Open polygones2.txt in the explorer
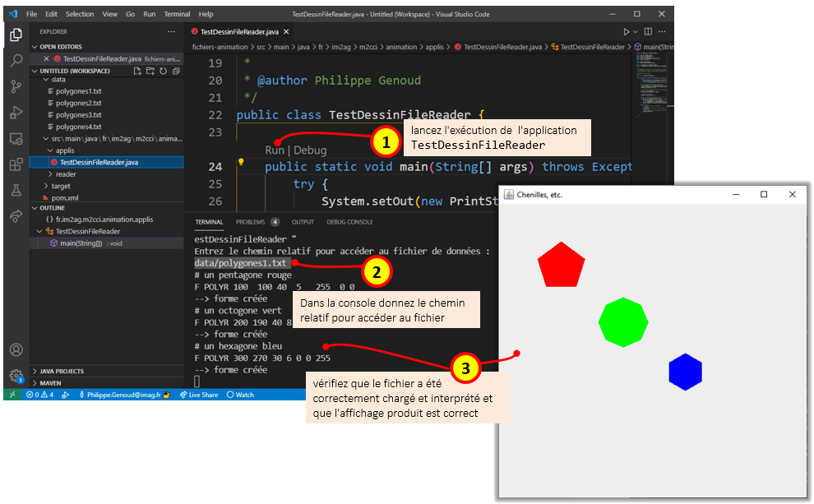The image size is (814, 504). 78,104
